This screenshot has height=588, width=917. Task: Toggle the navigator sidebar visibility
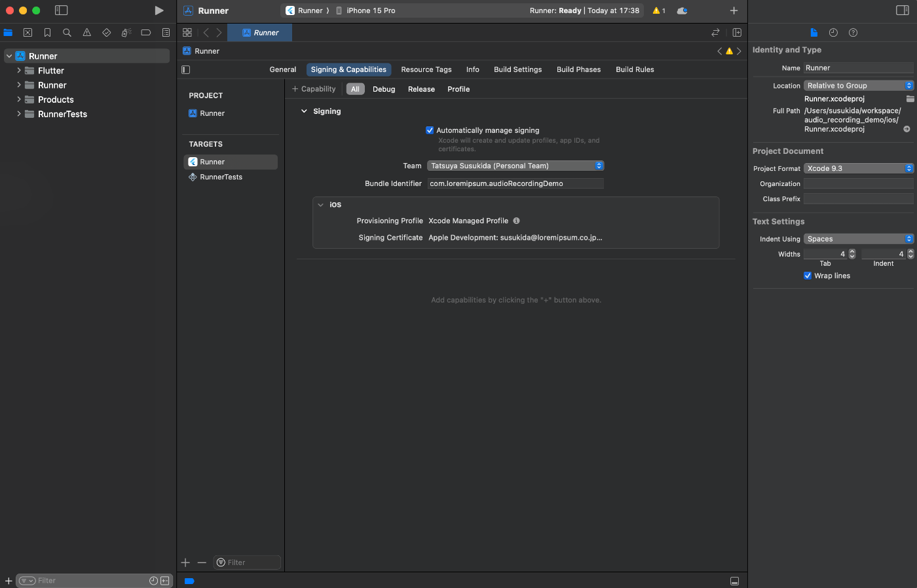click(x=61, y=10)
